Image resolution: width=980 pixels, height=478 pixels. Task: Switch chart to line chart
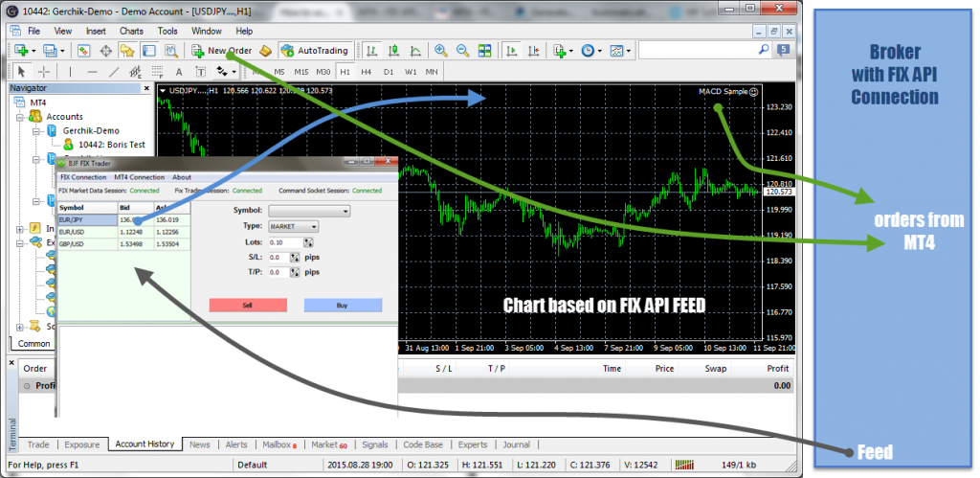[x=415, y=51]
